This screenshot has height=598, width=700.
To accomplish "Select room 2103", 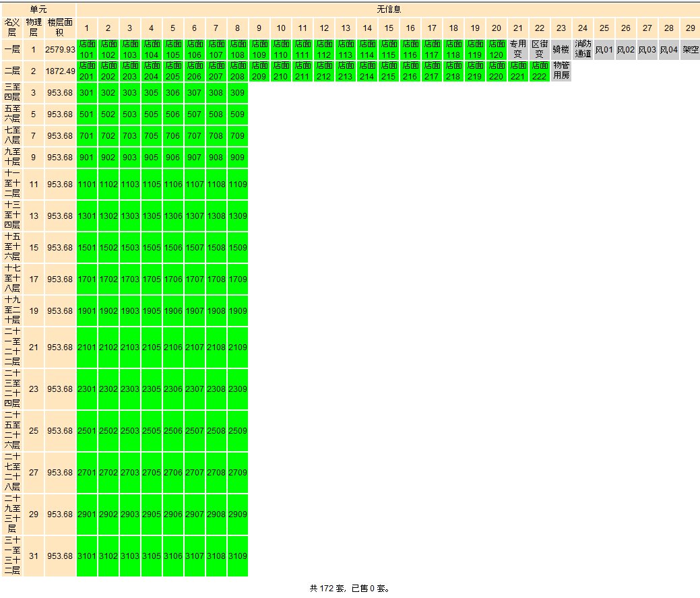I will 130,347.
